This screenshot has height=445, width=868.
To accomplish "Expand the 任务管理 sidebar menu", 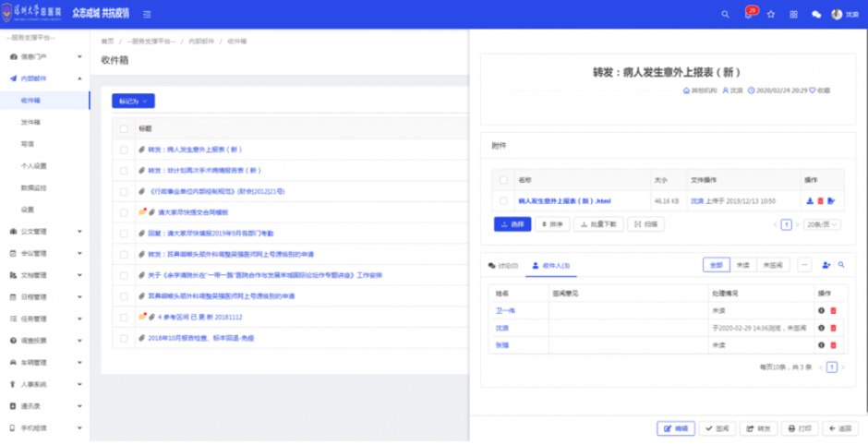I will click(45, 319).
